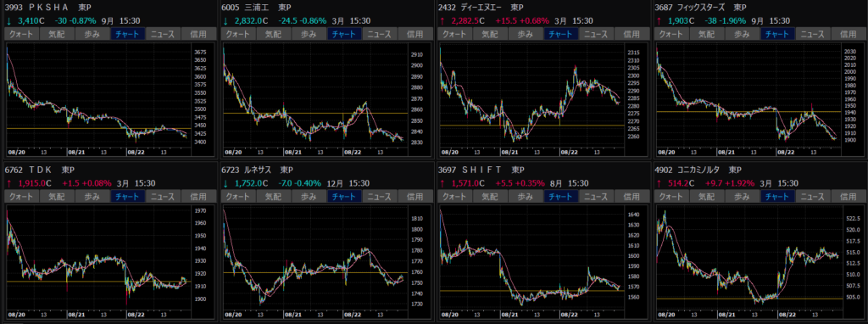The width and height of the screenshot is (868, 324).
Task: Open 信用 tab for フィックスターズ 3687
Action: [x=849, y=34]
